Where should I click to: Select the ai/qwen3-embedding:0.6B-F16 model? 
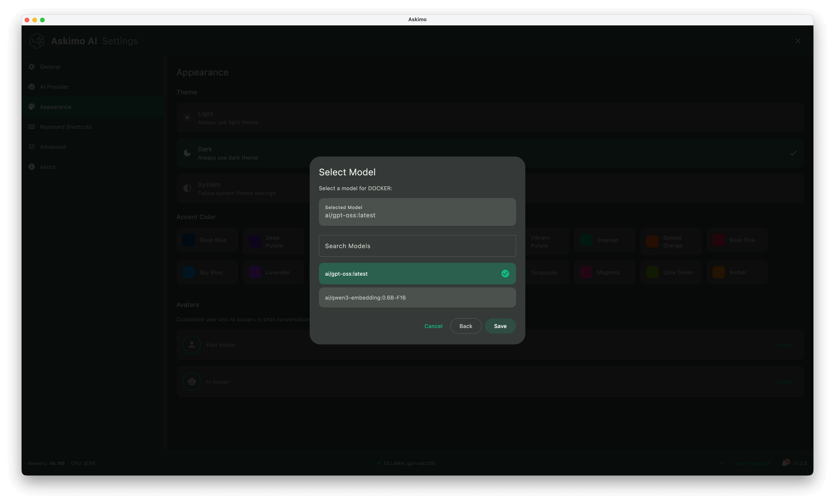click(417, 297)
